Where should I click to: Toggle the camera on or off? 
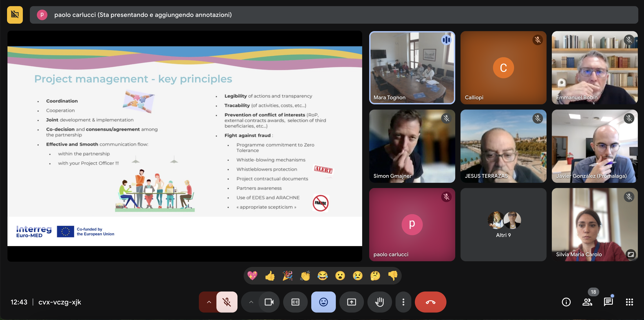[269, 302]
